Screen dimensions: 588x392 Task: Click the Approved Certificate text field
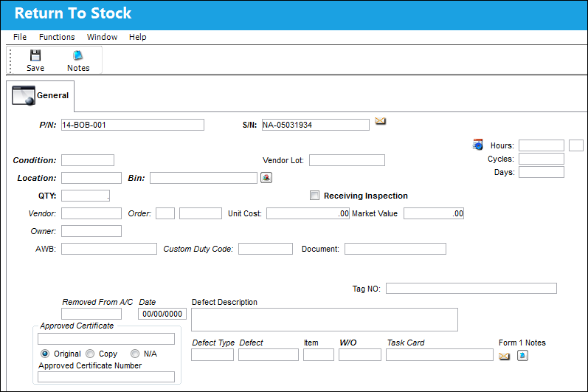coord(106,339)
